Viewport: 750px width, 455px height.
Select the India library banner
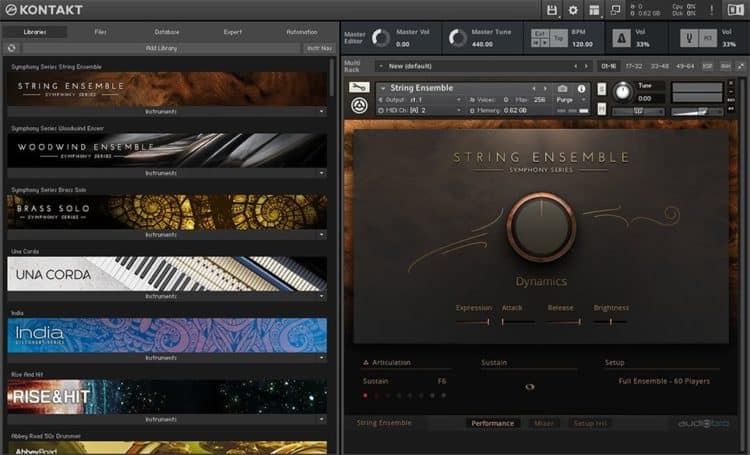click(167, 335)
